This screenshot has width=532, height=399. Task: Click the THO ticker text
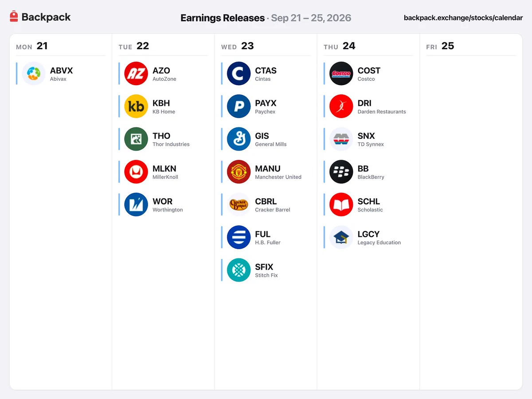(x=161, y=136)
